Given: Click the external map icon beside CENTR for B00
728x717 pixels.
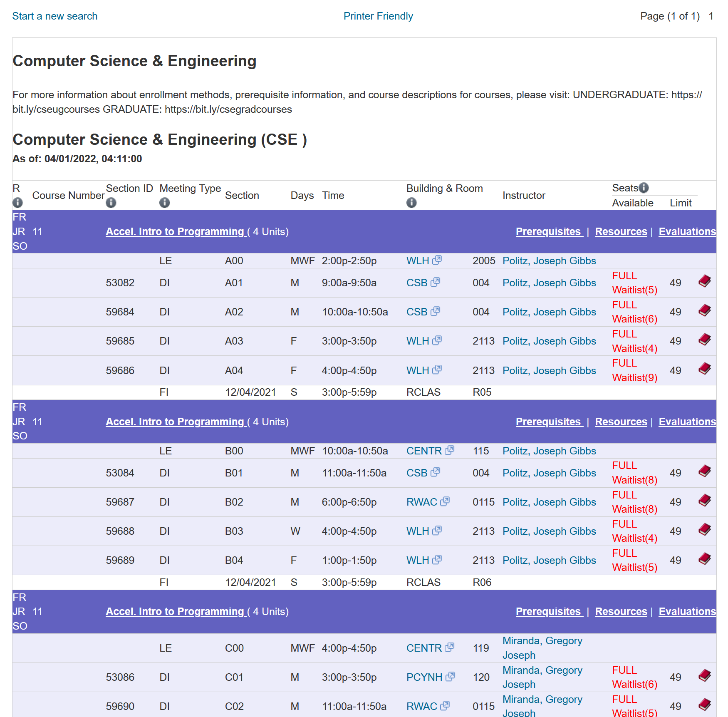Looking at the screenshot, I should pos(449,450).
